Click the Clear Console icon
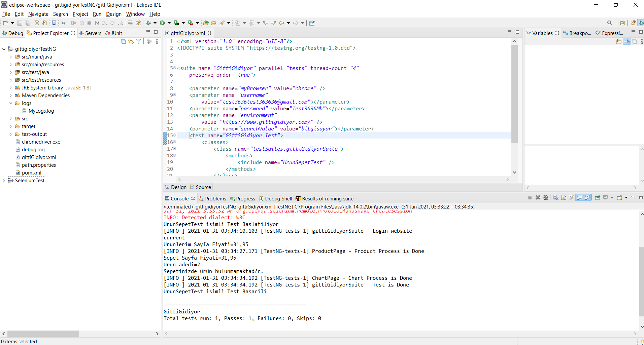Image resolution: width=644 pixels, height=345 pixels. (556, 197)
